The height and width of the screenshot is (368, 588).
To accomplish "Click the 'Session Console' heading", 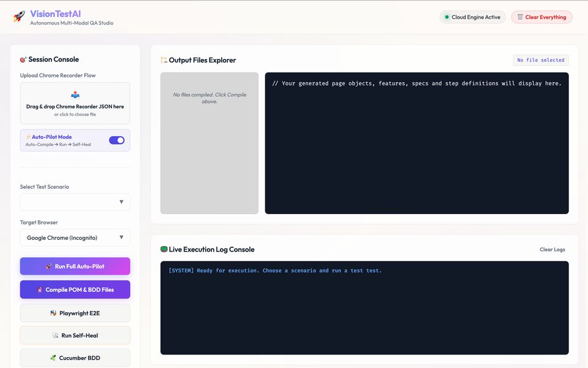I will pos(54,59).
